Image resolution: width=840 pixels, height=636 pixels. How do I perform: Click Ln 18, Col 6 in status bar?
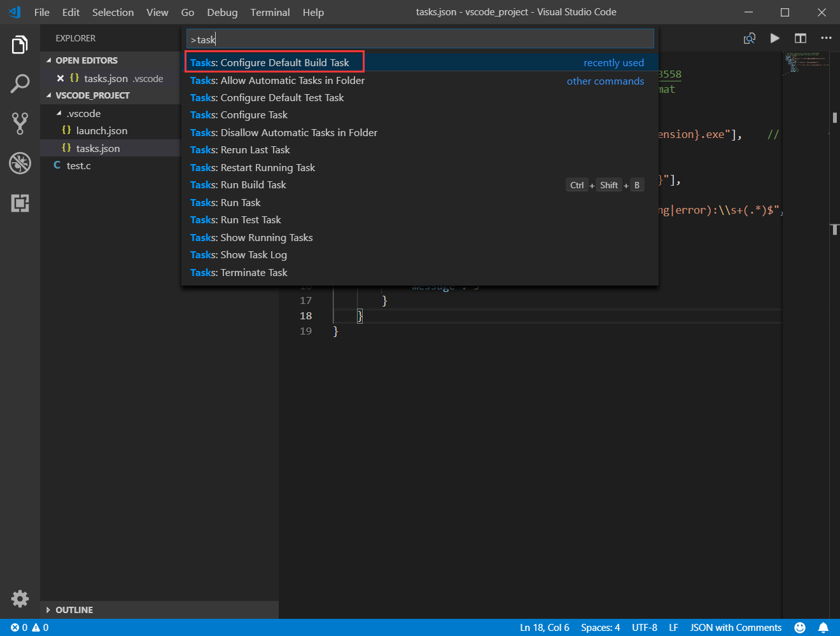click(545, 628)
